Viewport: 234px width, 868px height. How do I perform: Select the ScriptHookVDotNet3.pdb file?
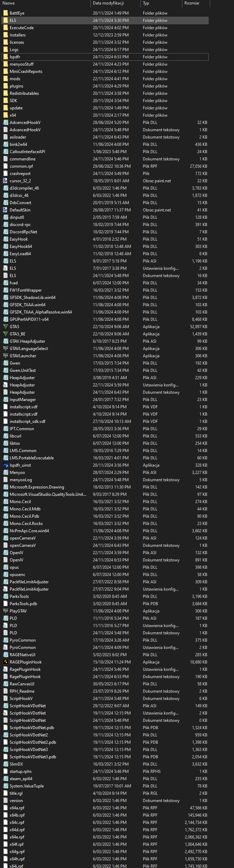tap(105, 757)
